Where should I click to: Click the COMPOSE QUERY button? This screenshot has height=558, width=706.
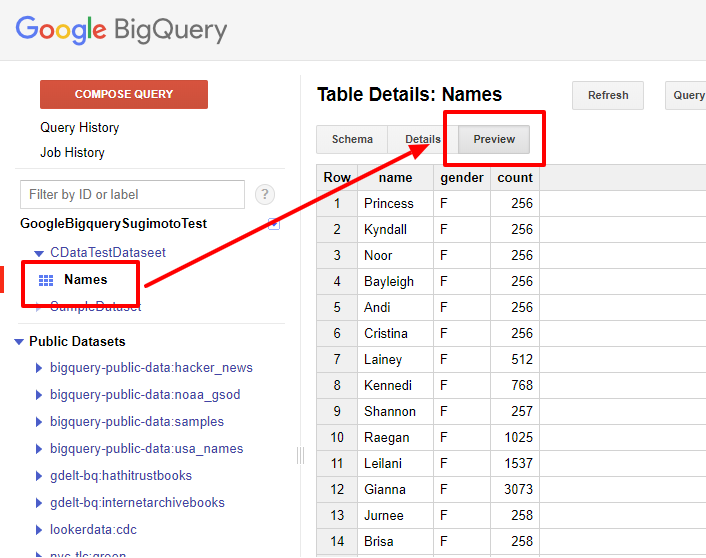[124, 94]
